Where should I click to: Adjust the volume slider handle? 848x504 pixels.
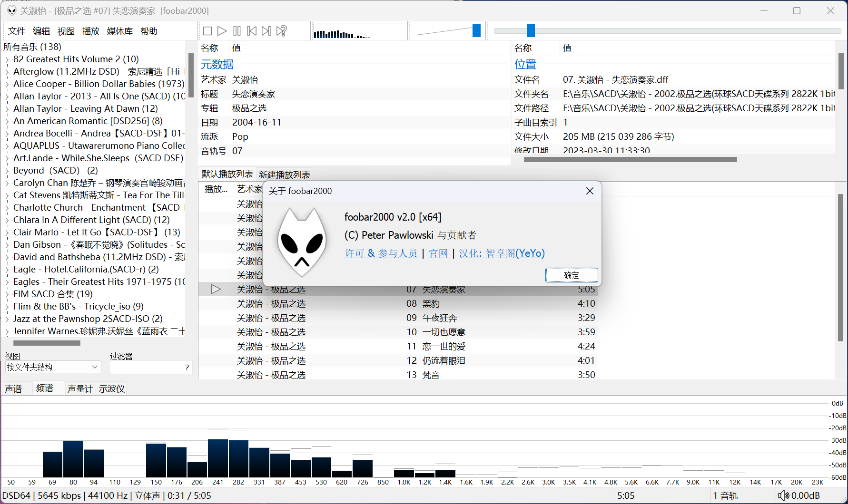click(476, 30)
